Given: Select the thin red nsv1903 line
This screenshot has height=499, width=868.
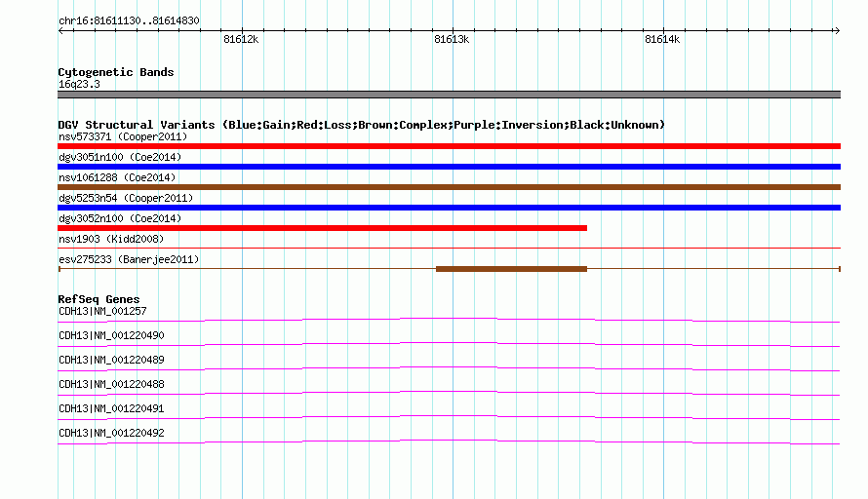Looking at the screenshot, I should 449,248.
